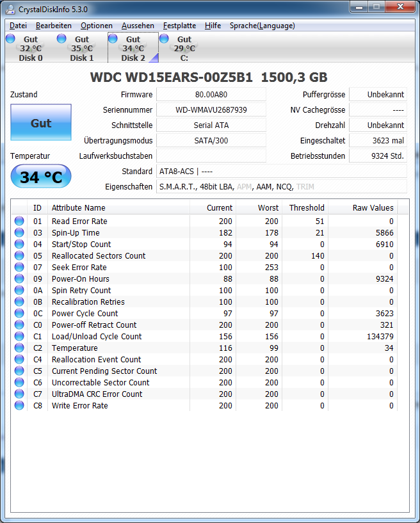Click the raw value 6910
This screenshot has width=420, height=523.
[x=385, y=244]
